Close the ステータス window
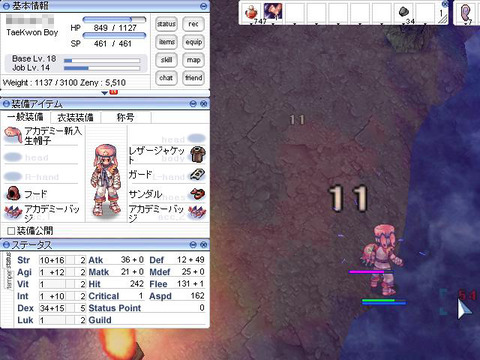 pyautogui.click(x=203, y=245)
